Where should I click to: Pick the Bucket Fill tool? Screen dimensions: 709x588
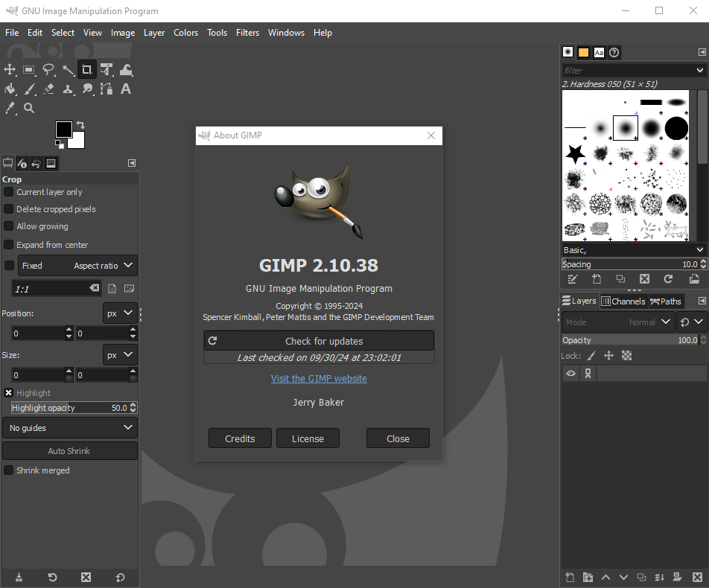10,89
